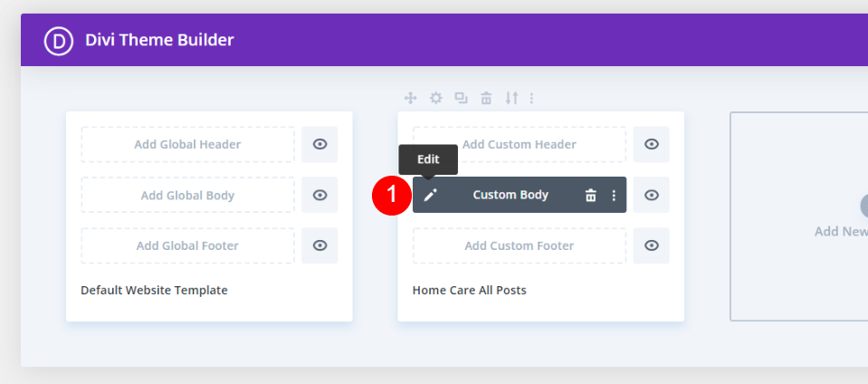This screenshot has height=384, width=868.
Task: Click the Divi logo in the header
Action: click(59, 41)
